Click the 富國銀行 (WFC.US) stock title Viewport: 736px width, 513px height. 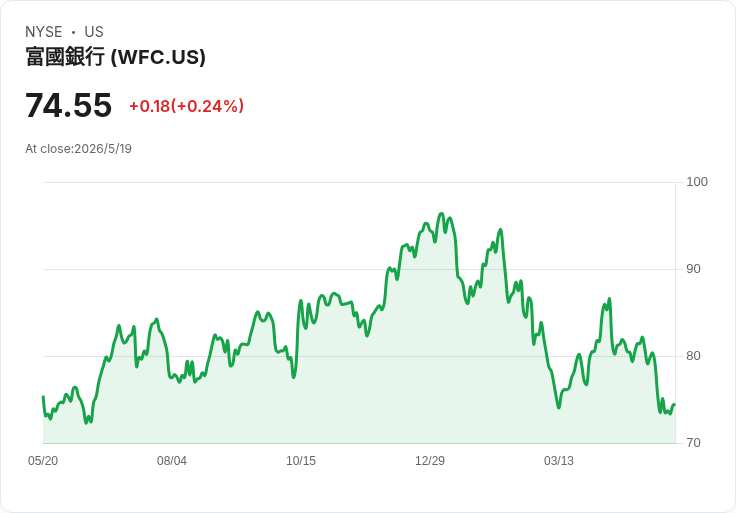115,57
